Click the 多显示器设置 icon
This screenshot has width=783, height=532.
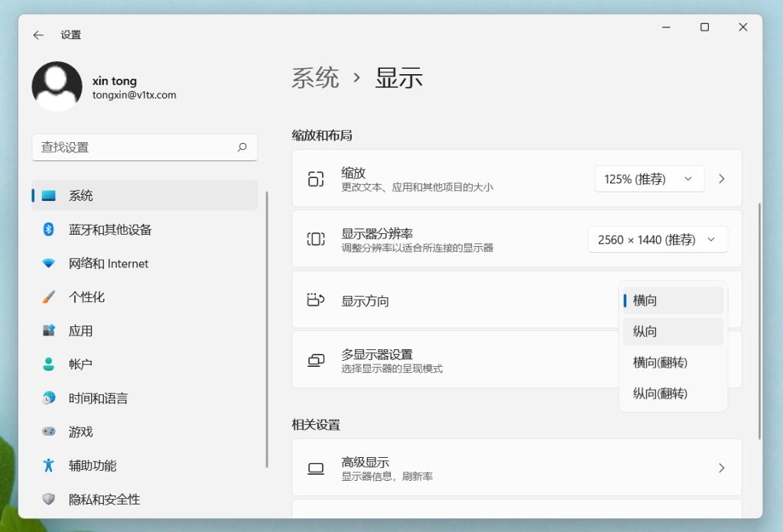pyautogui.click(x=316, y=360)
